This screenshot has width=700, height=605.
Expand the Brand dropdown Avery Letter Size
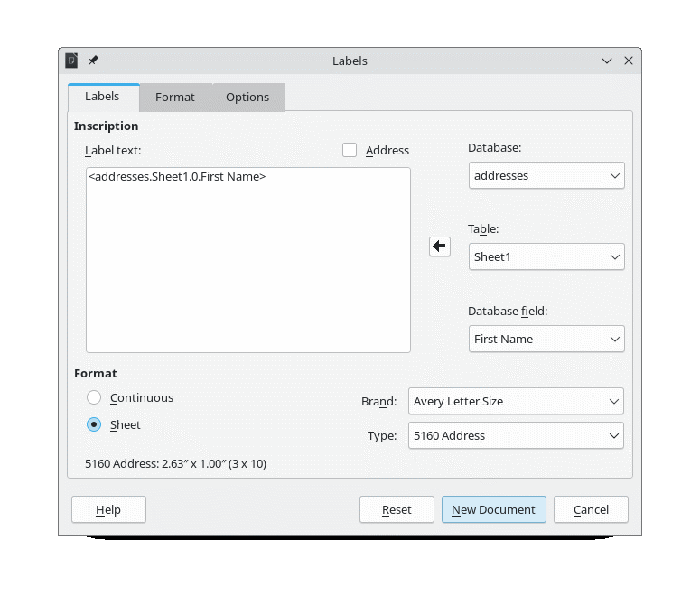(x=516, y=401)
